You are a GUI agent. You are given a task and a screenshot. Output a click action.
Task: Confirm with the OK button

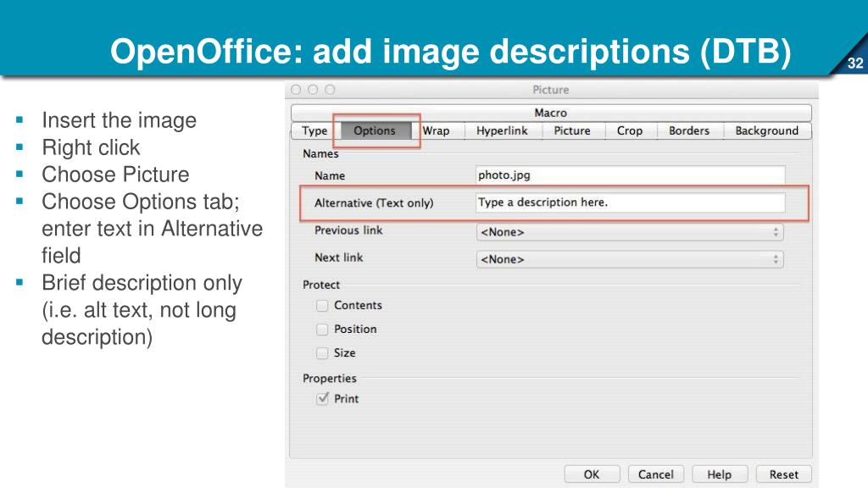(x=592, y=474)
